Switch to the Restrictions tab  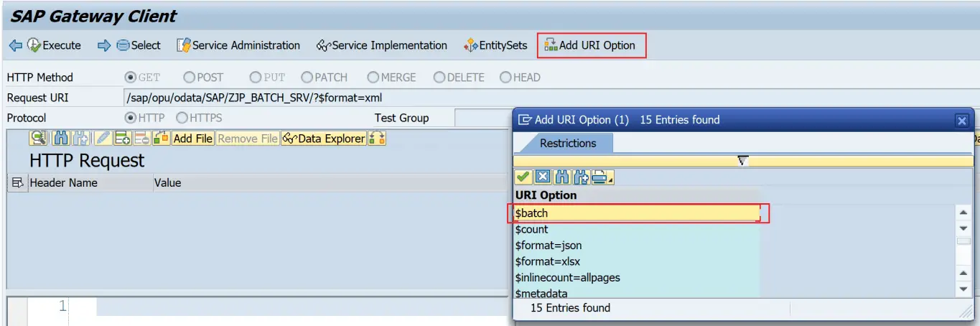click(x=567, y=143)
